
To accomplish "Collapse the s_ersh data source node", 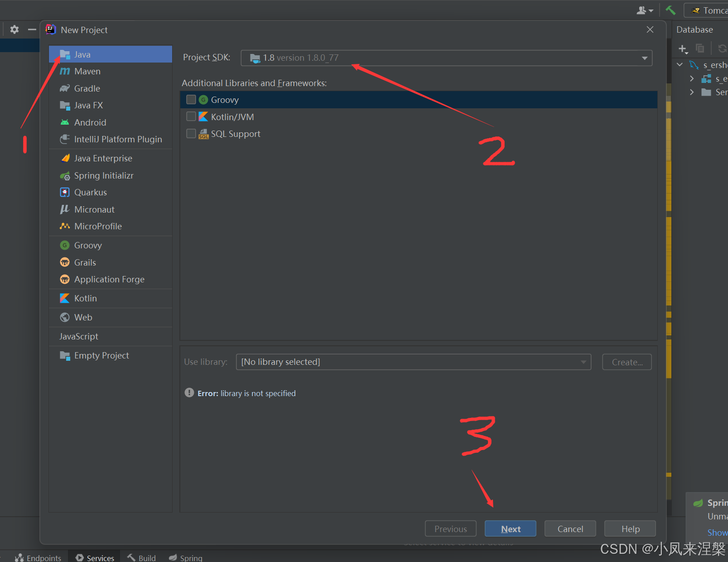I will point(680,65).
